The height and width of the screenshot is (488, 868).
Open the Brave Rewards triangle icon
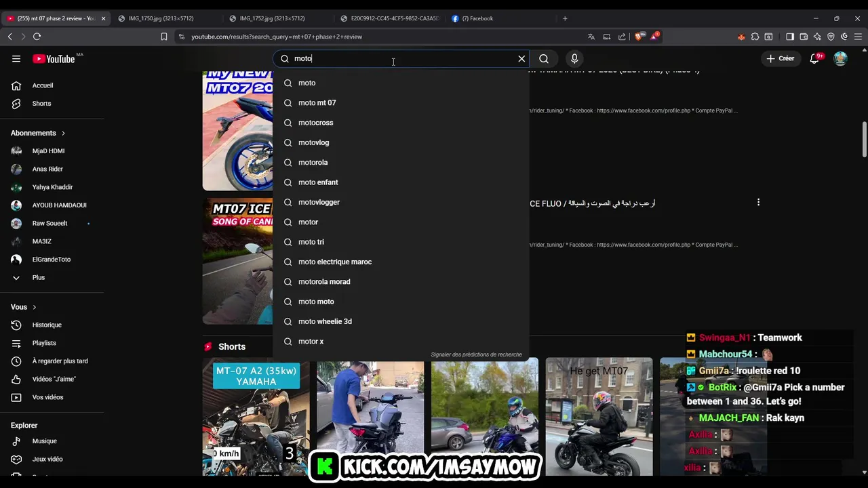654,37
